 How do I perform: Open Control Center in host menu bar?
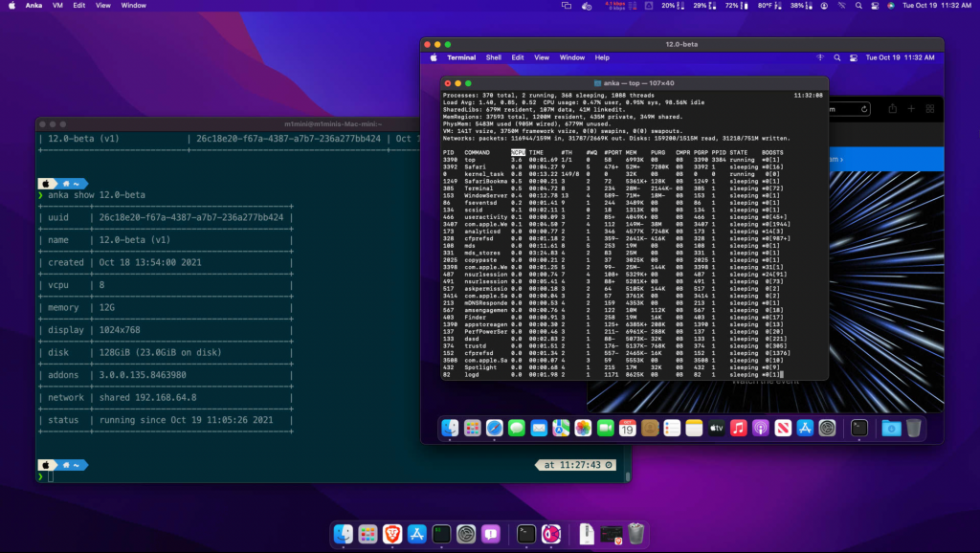click(875, 5)
